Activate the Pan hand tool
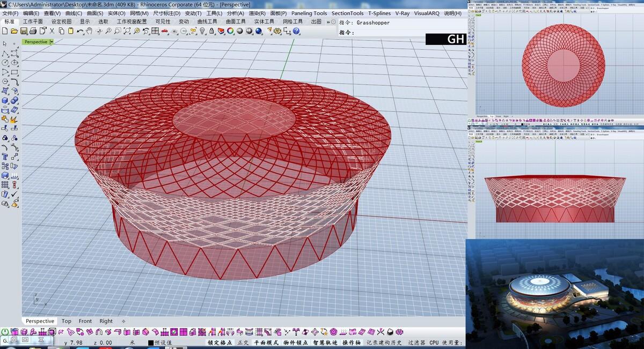 90,31
